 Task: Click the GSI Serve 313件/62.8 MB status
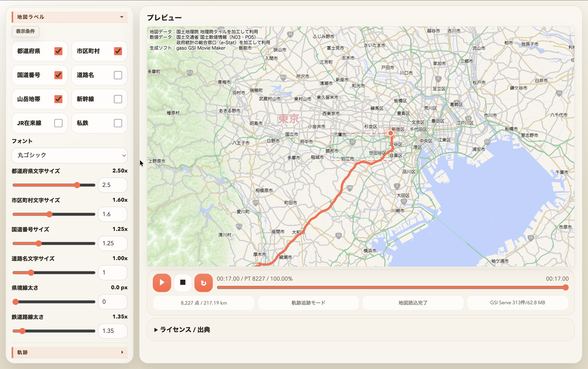tap(518, 303)
